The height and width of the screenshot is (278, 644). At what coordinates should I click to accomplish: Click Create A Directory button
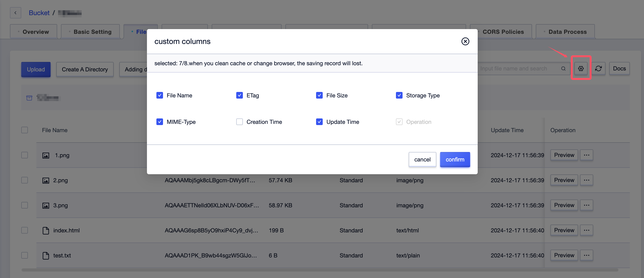click(85, 69)
